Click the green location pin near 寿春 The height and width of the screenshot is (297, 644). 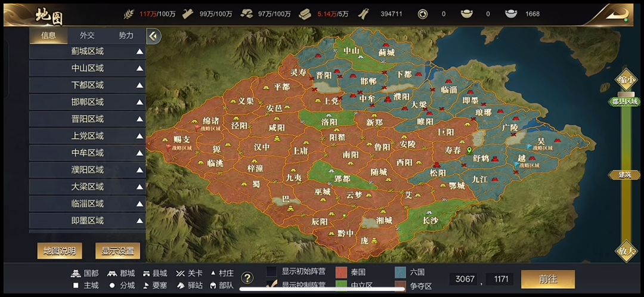[470, 151]
